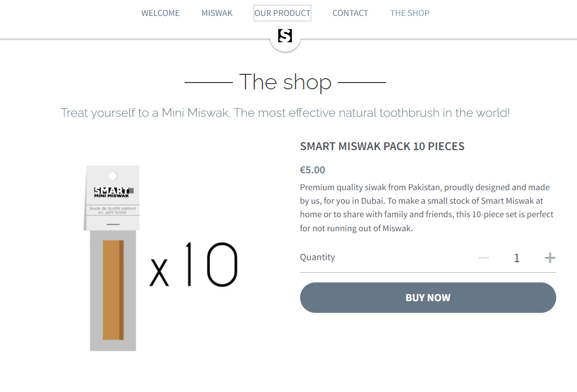This screenshot has width=577, height=392.
Task: Click the Quantity label
Action: pos(317,257)
